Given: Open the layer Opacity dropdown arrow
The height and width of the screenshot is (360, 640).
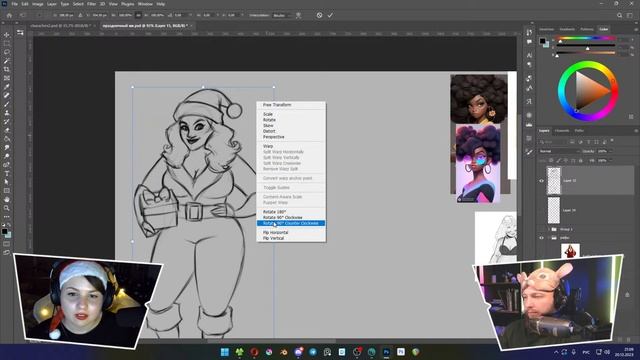Looking at the screenshot, I should point(610,151).
